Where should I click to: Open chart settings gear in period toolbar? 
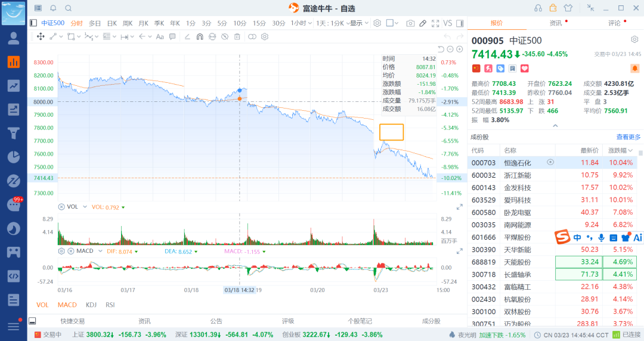click(377, 23)
